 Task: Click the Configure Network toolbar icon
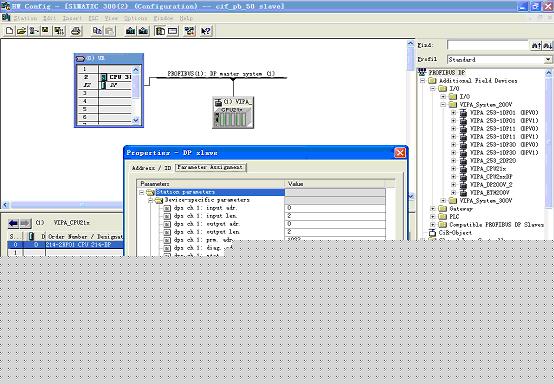pos(190,31)
